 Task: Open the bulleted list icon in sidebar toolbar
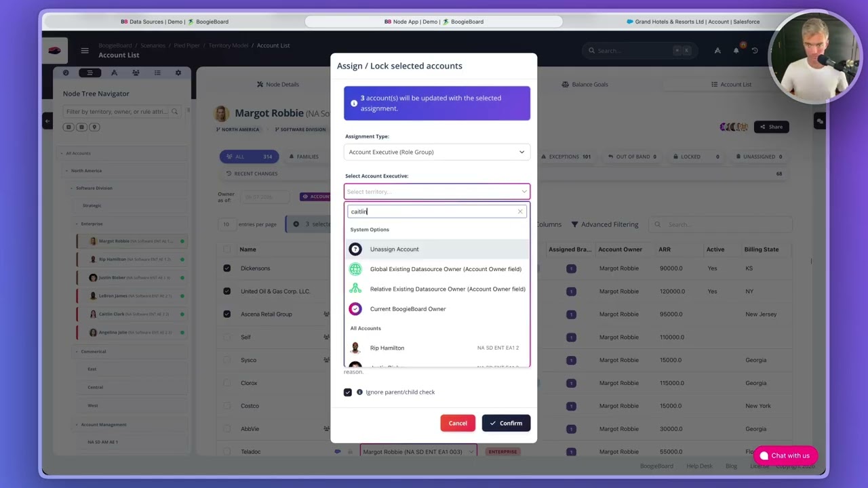[157, 73]
